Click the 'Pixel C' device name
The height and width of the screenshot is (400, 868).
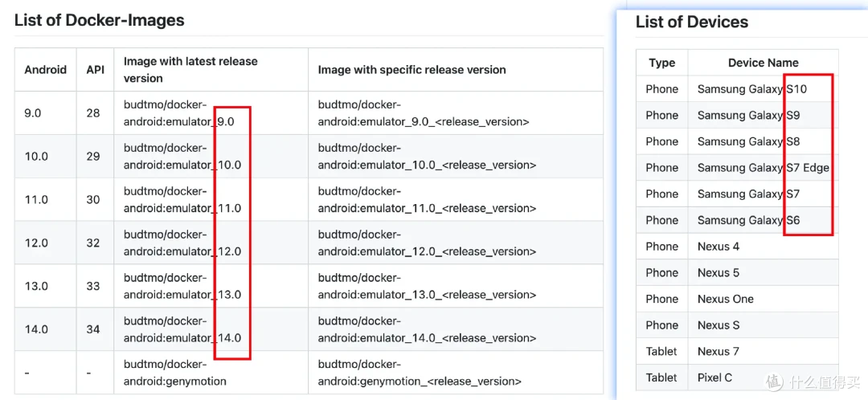[714, 378]
